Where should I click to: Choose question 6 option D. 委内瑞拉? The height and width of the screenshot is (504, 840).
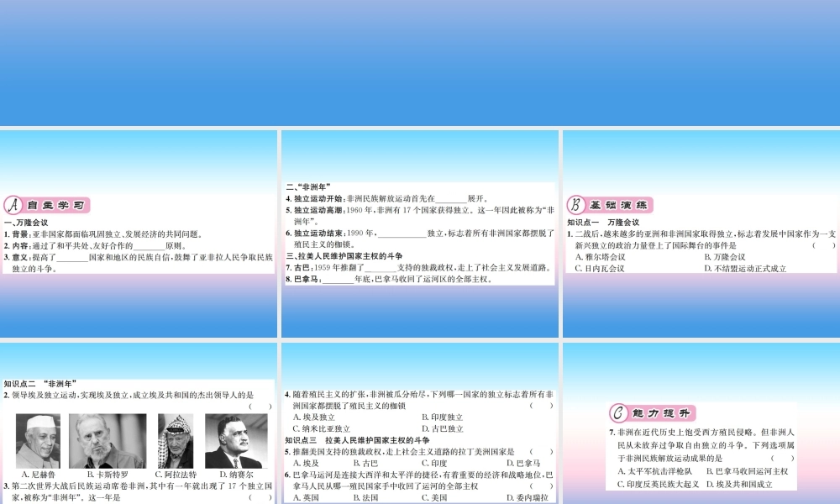click(x=528, y=497)
